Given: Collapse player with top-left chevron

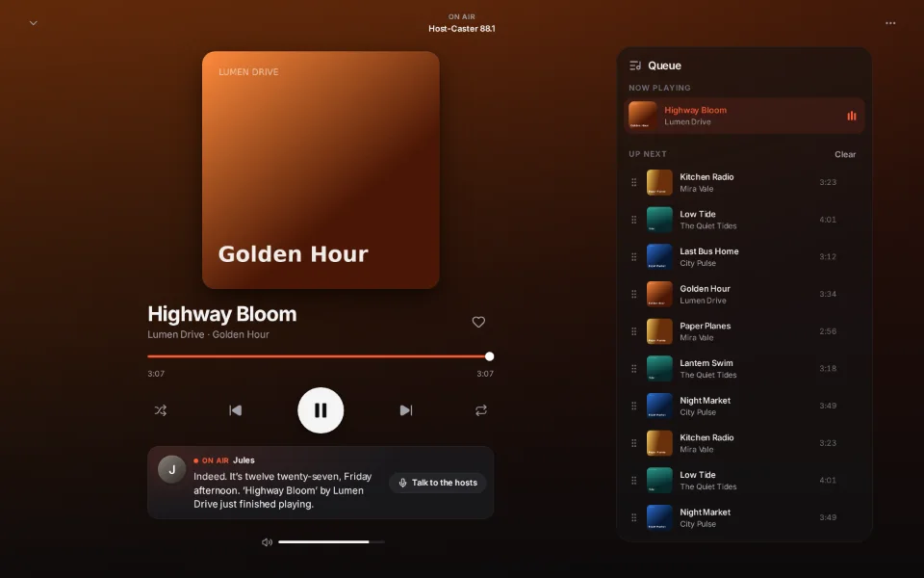Looking at the screenshot, I should (x=34, y=23).
